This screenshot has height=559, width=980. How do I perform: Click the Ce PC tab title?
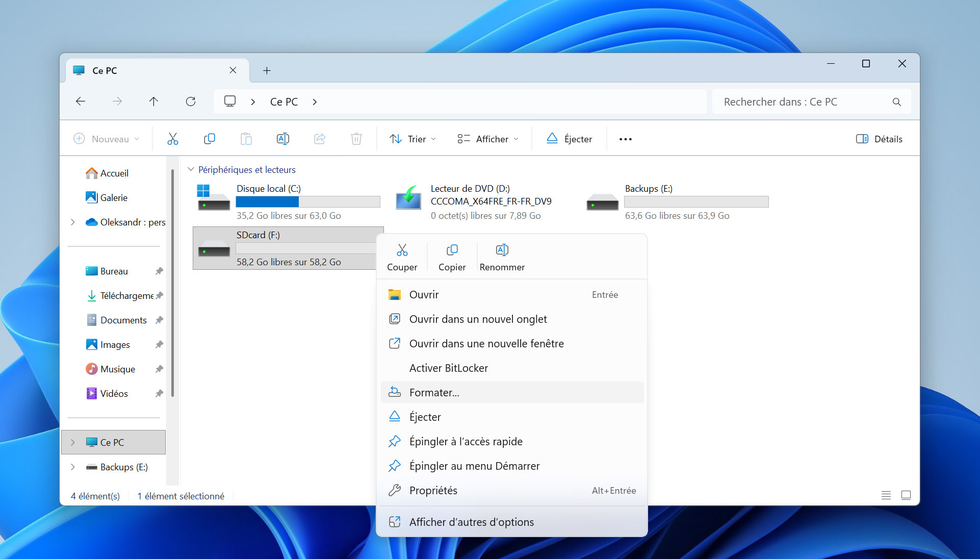(x=105, y=71)
